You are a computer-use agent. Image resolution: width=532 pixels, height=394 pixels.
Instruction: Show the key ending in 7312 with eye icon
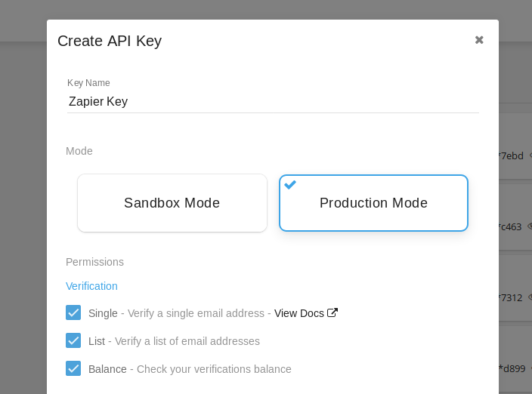coord(530,297)
